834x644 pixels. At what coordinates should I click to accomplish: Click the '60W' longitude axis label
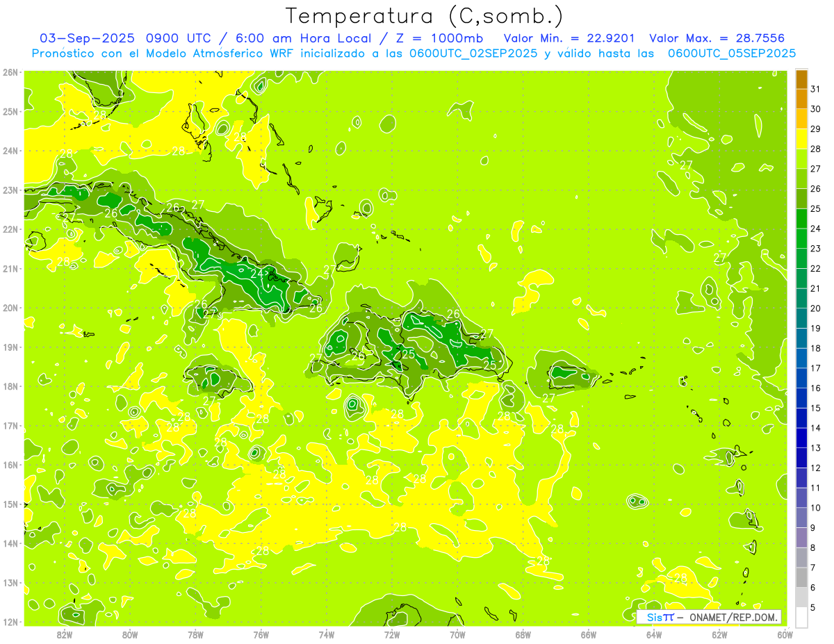[x=784, y=634]
